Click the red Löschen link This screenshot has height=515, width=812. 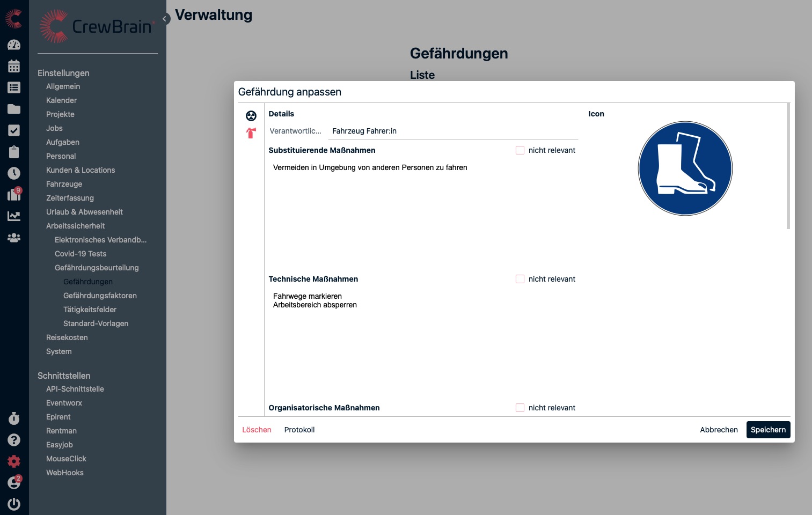[x=257, y=430]
